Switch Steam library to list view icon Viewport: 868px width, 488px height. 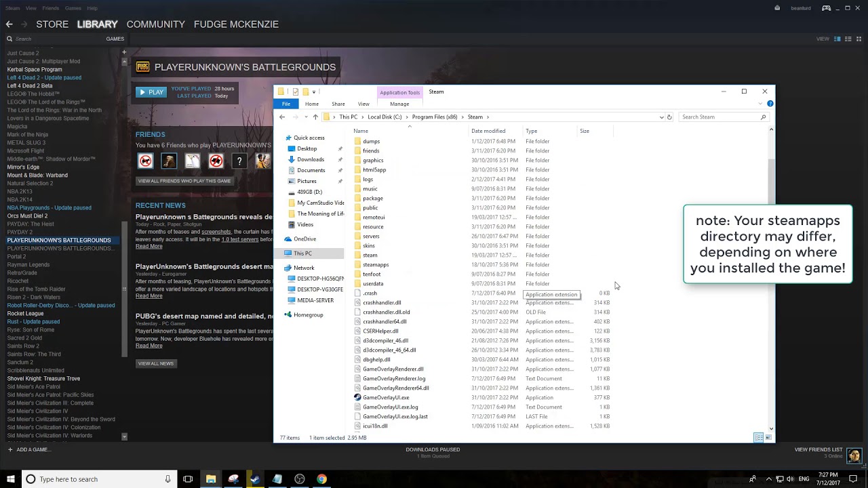click(848, 39)
